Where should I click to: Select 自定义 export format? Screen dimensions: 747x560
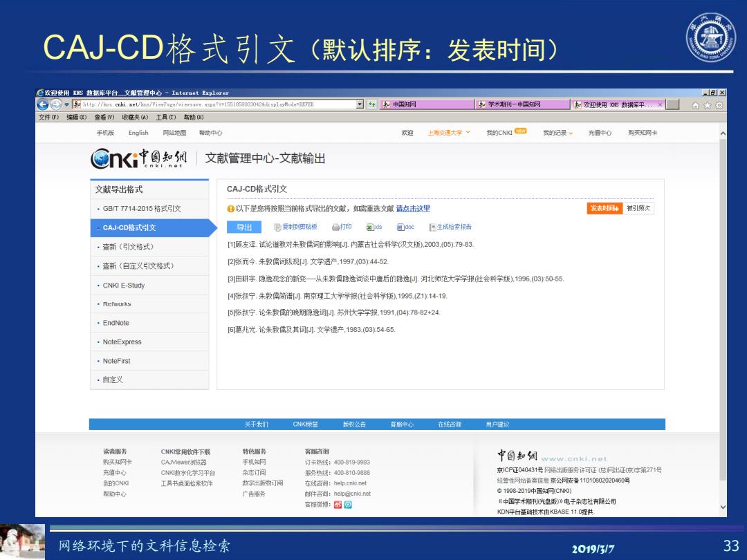pyautogui.click(x=149, y=380)
